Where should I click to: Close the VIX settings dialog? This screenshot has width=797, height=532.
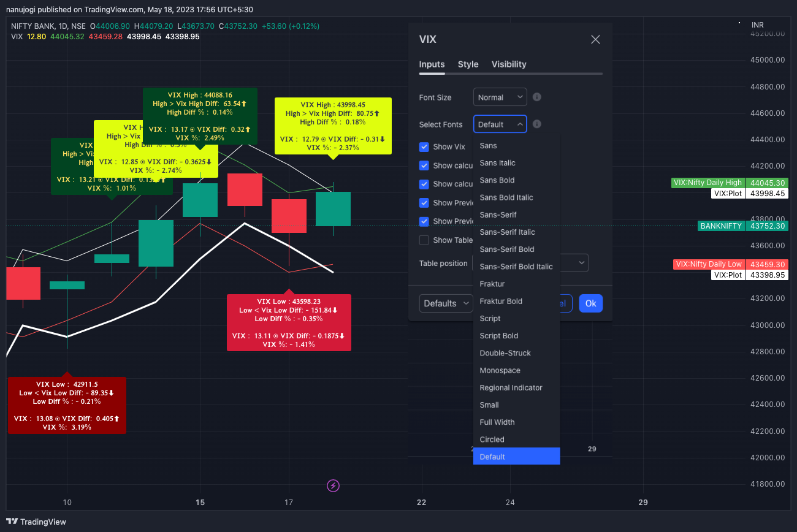595,40
